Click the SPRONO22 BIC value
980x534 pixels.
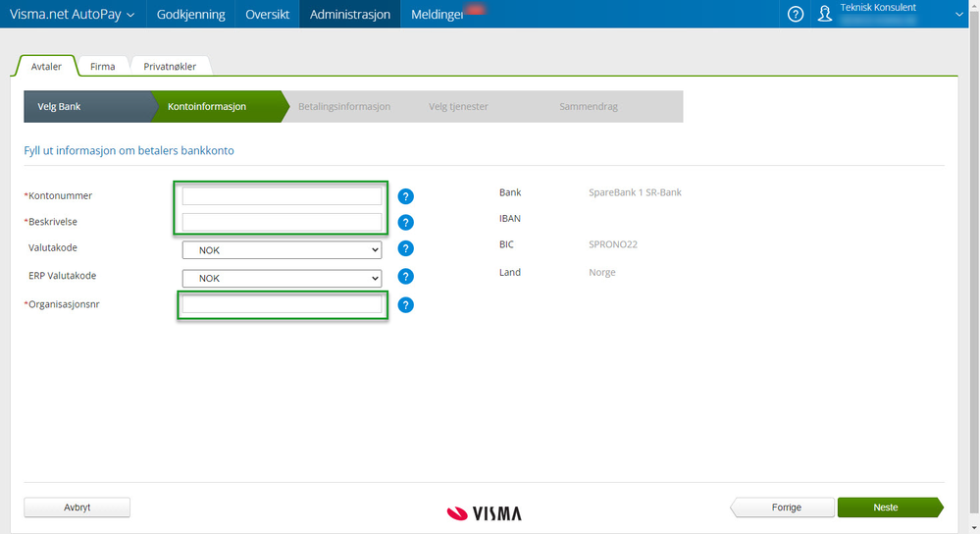tap(613, 244)
